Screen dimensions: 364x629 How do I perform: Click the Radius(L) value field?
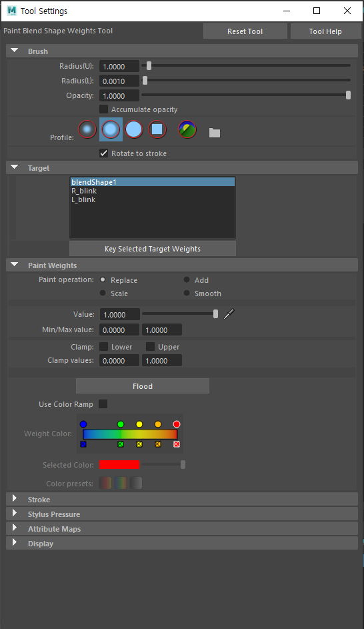[x=119, y=81]
